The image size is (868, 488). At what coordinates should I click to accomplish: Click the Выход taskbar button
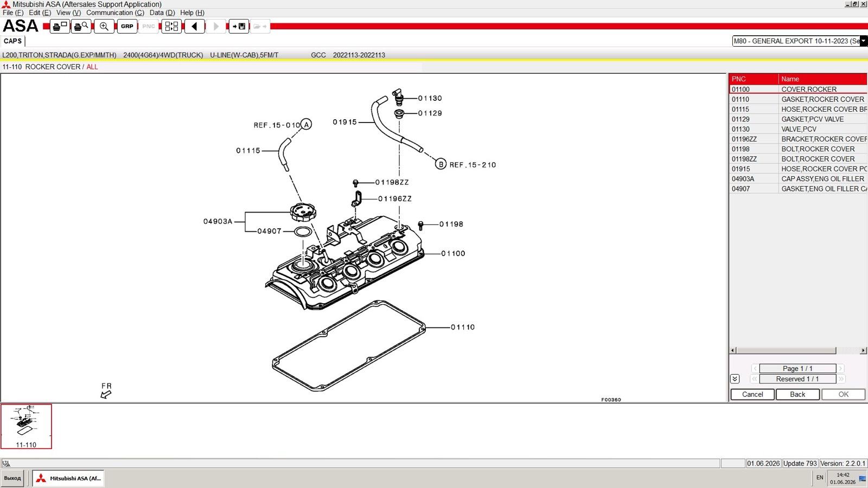pyautogui.click(x=12, y=478)
